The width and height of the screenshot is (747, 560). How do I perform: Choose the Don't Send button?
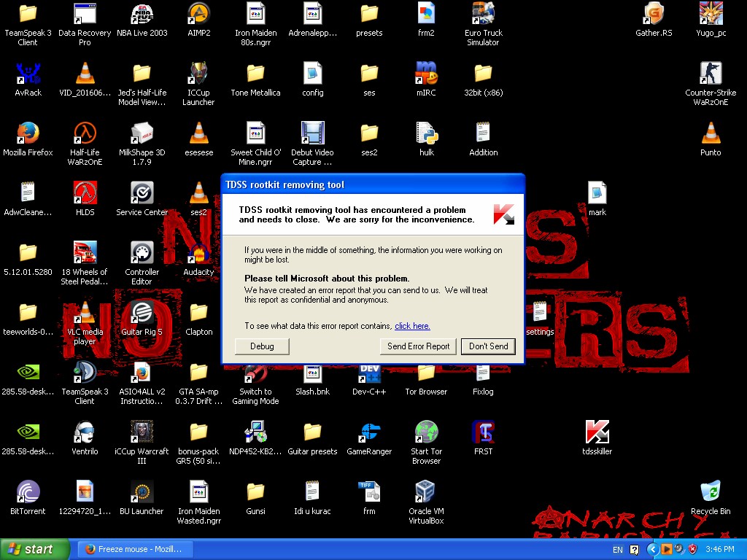click(488, 346)
